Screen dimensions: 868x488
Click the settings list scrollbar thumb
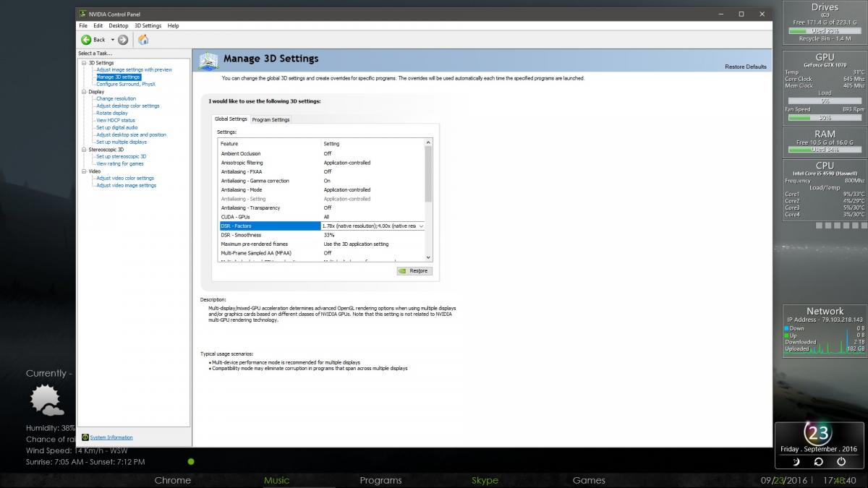pyautogui.click(x=428, y=174)
